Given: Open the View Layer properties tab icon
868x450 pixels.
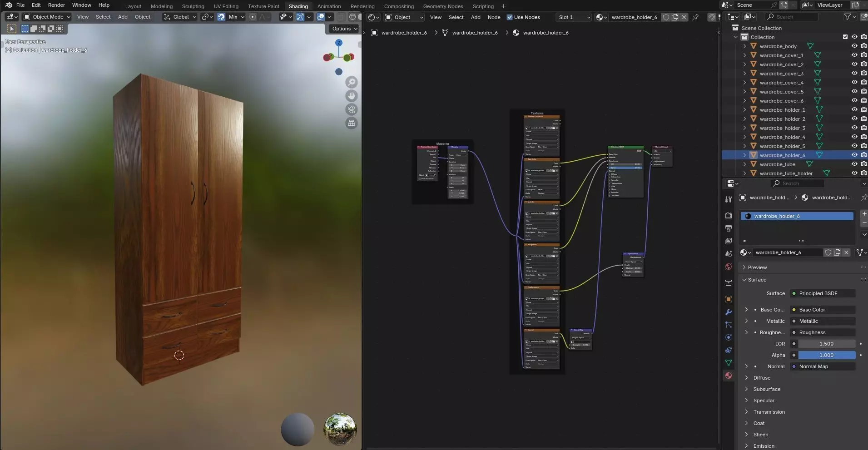Looking at the screenshot, I should click(729, 241).
